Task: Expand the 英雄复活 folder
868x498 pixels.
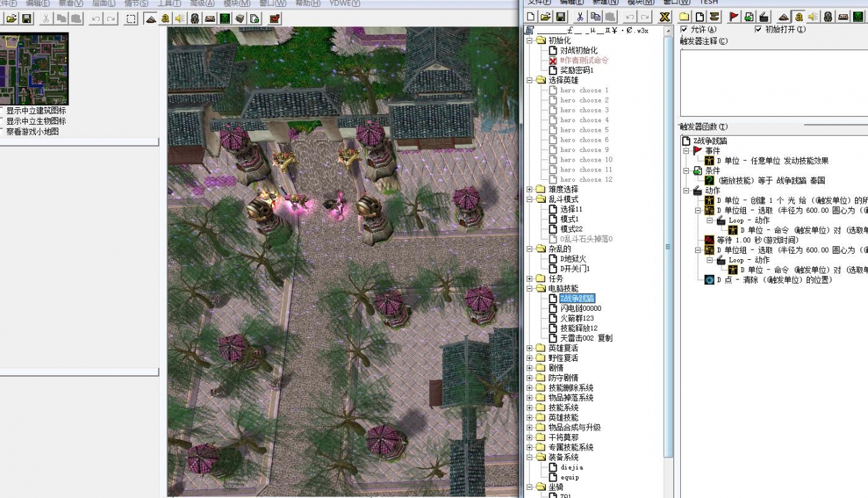Action: pos(530,348)
